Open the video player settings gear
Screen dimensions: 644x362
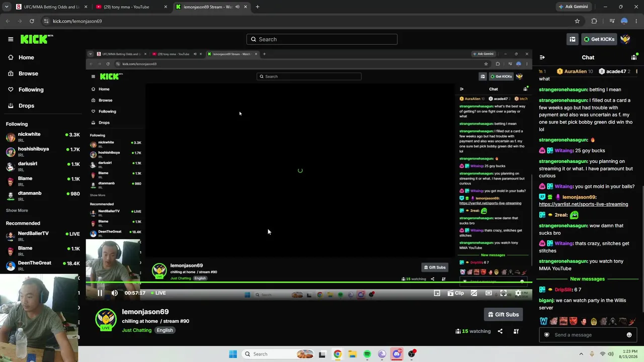[518, 293]
